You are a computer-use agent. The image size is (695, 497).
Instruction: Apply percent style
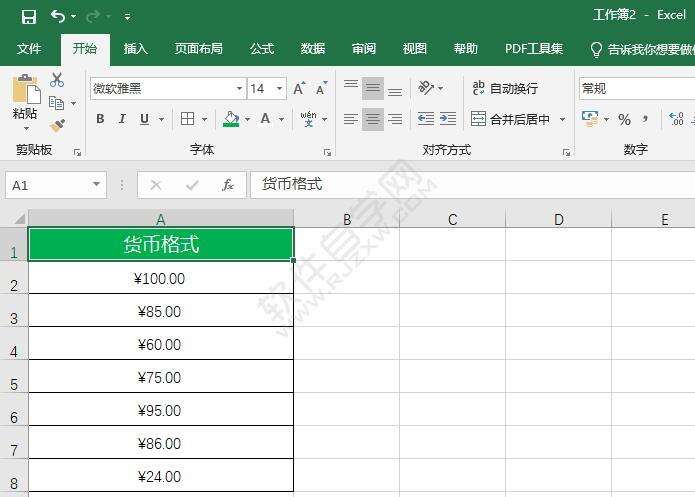click(625, 119)
